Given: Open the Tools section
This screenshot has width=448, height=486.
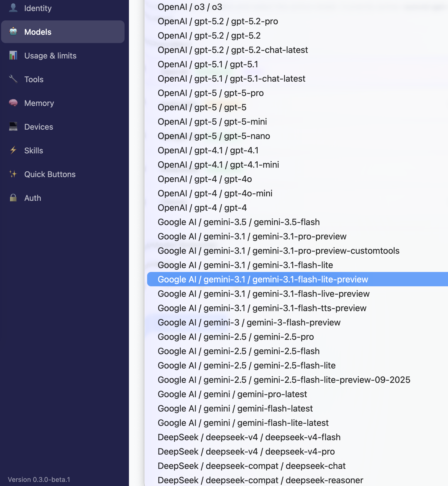Looking at the screenshot, I should [x=63, y=79].
